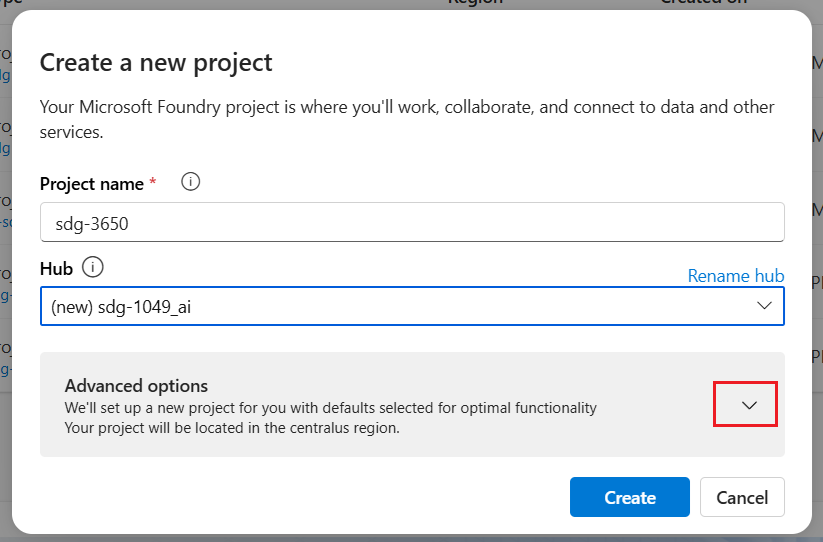Click the Advanced options heading
The image size is (823, 542).
(137, 386)
